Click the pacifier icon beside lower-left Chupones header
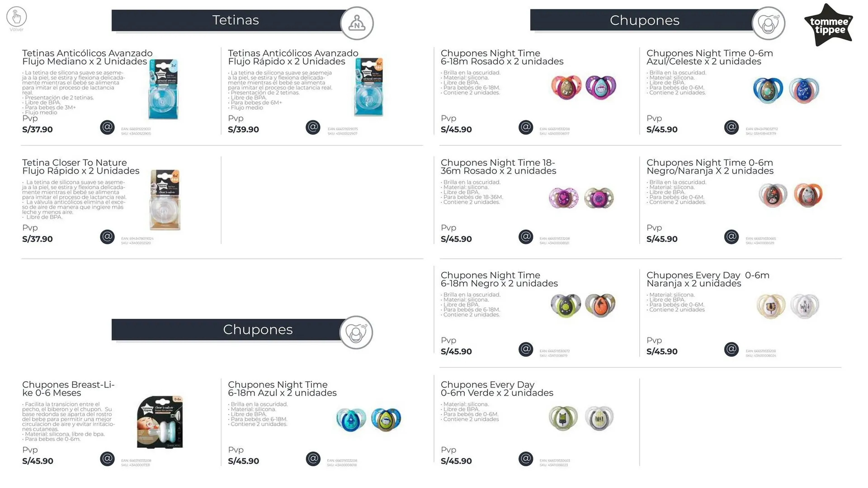Image resolution: width=868 pixels, height=488 pixels. [356, 333]
